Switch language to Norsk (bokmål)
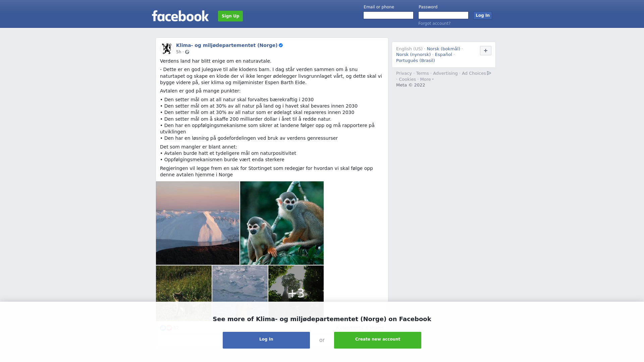644x362 pixels. [443, 49]
